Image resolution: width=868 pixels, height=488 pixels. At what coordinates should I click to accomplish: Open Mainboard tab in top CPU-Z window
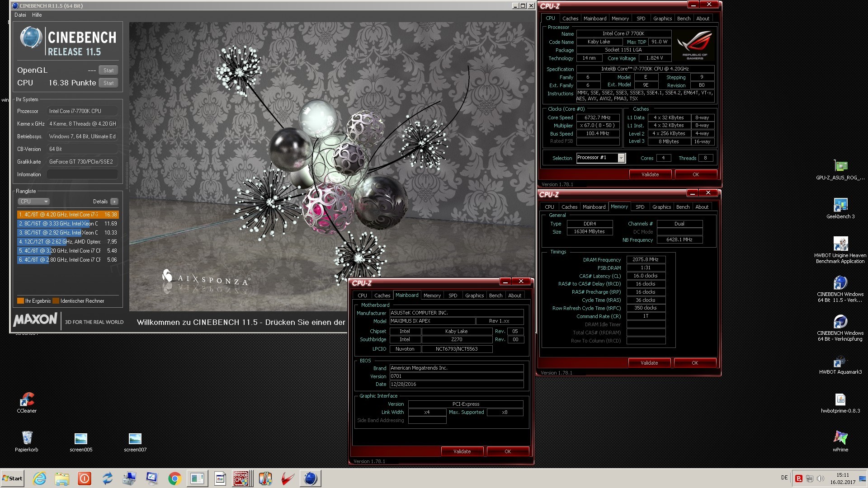595,19
